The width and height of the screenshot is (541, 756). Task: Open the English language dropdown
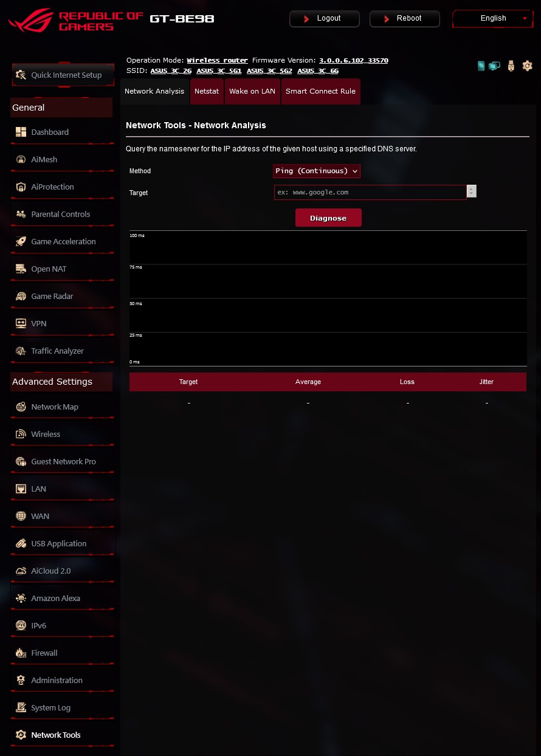(x=492, y=18)
